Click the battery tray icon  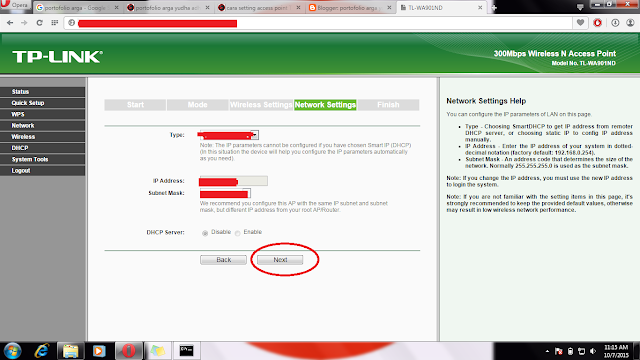[x=571, y=351]
